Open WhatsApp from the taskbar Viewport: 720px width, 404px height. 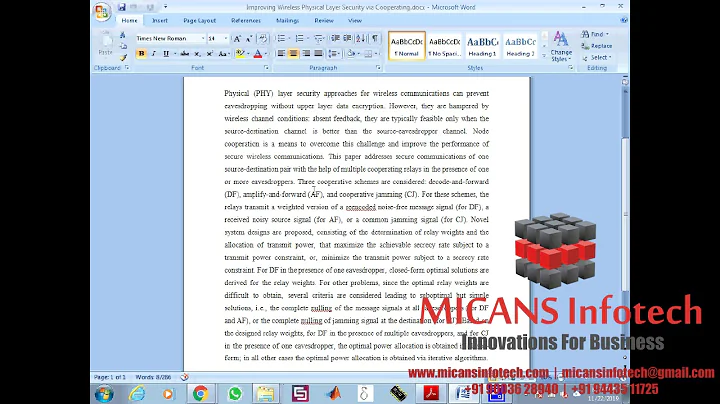(x=235, y=393)
